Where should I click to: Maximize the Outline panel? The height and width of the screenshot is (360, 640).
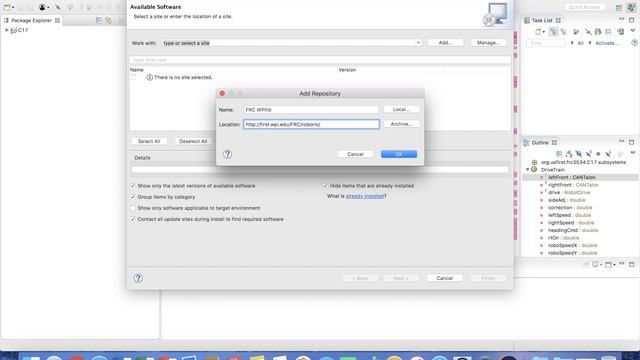[632, 142]
